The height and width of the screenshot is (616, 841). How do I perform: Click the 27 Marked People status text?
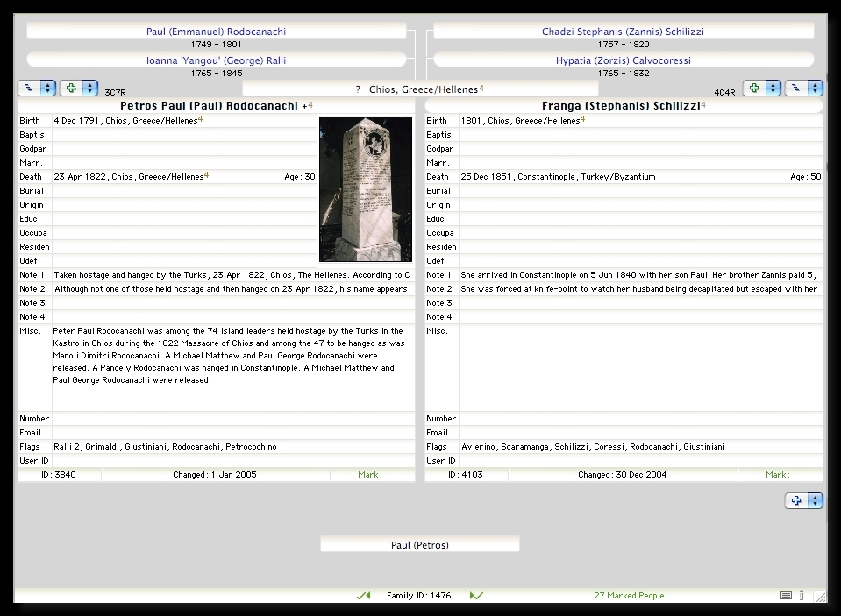point(629,596)
